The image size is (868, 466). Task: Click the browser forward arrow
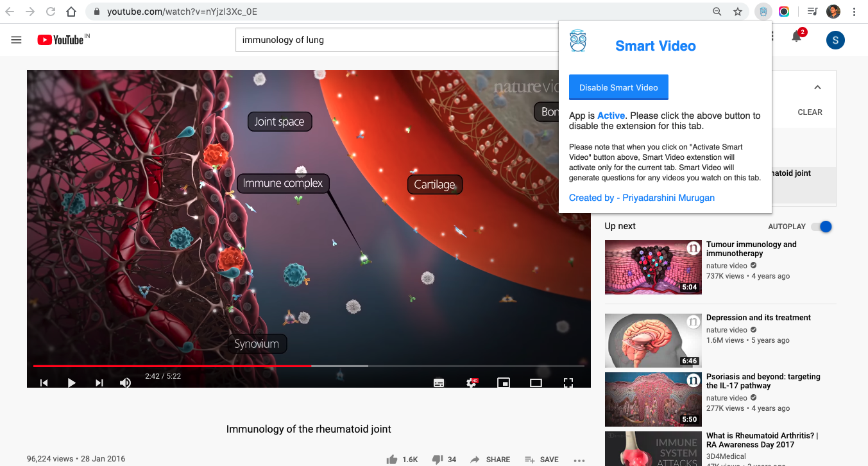tap(30, 12)
